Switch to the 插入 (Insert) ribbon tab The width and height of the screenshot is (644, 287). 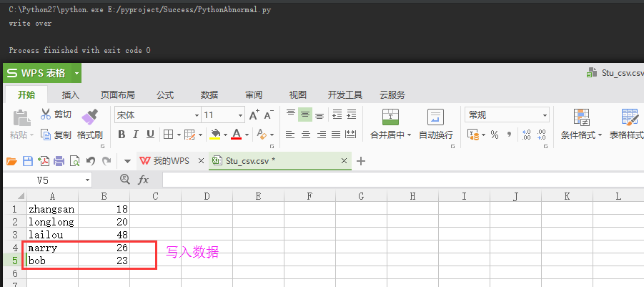pyautogui.click(x=71, y=95)
